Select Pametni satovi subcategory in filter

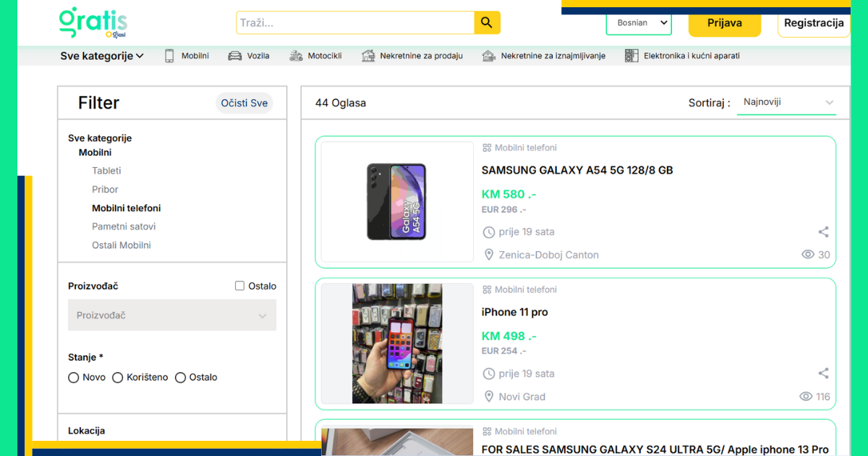click(x=124, y=227)
